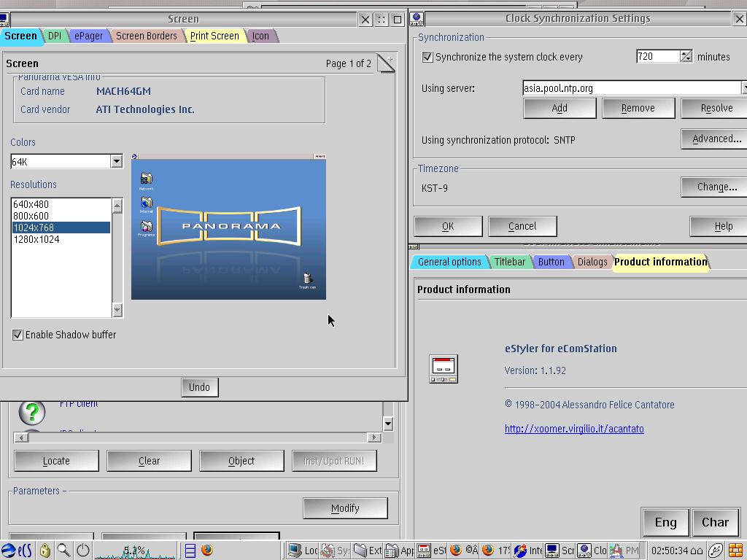Click the asia.pool.ntp.org server field

coord(631,88)
